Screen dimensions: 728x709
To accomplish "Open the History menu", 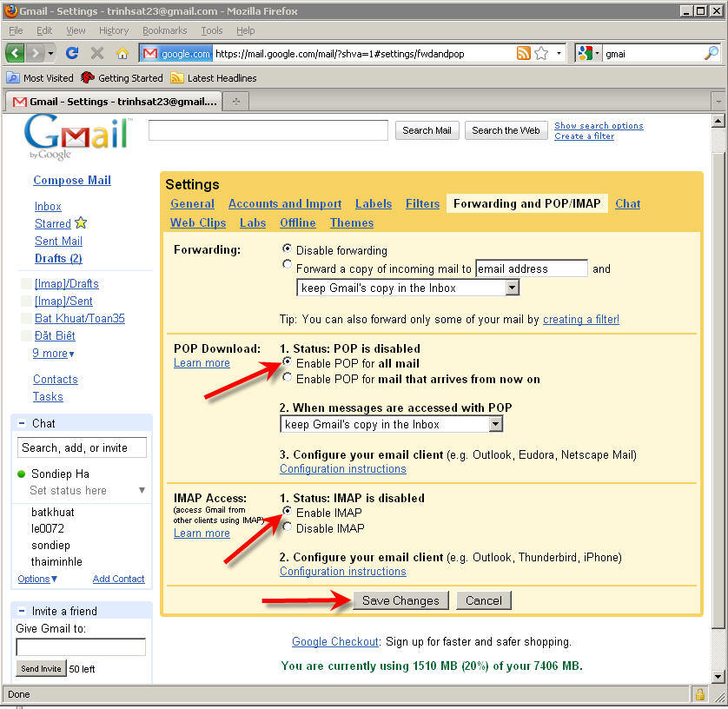I will click(114, 30).
